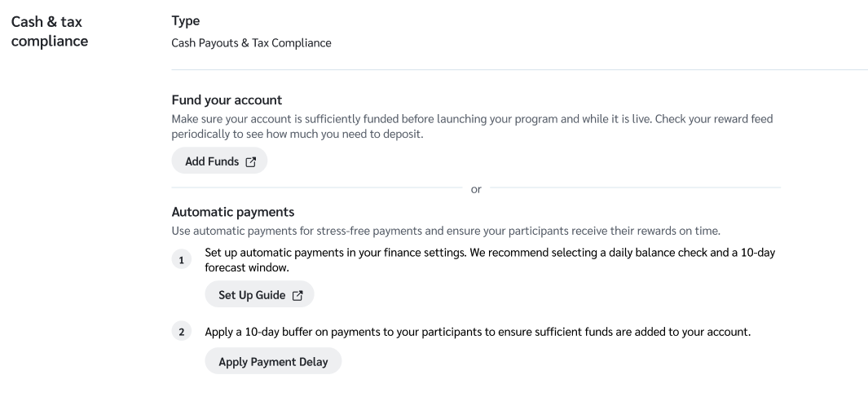
Task: Click the stress-free payments description line
Action: pyautogui.click(x=445, y=230)
